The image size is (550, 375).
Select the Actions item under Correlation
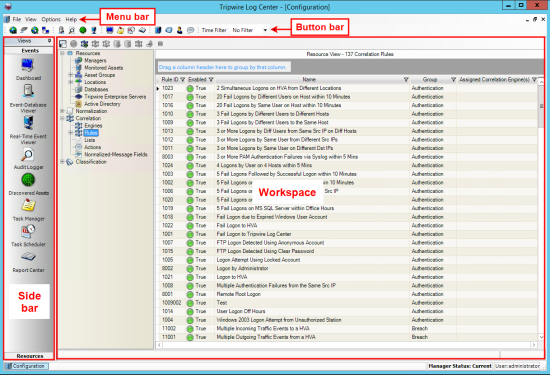tap(93, 147)
